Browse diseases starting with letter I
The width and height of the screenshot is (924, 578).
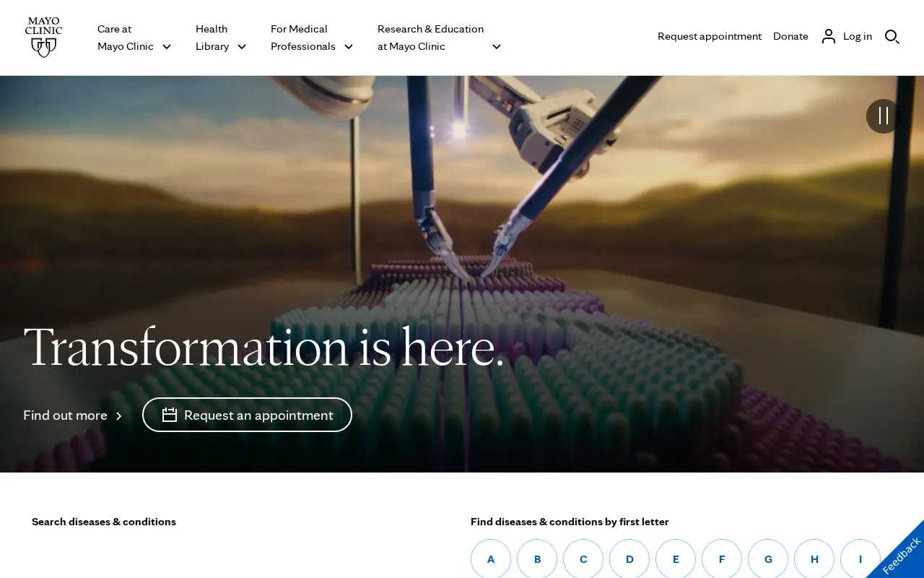coord(860,559)
